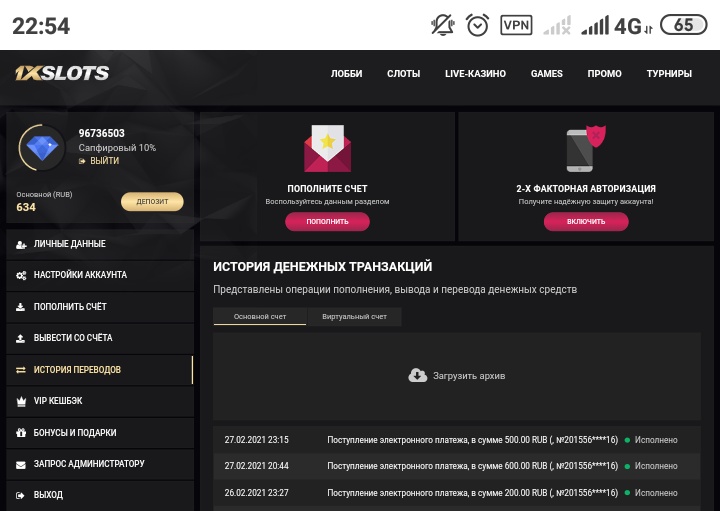Open ЗАПРОС АДМИНИСТРАТОРУ
The width and height of the screenshot is (720, 511).
pyautogui.click(x=100, y=464)
